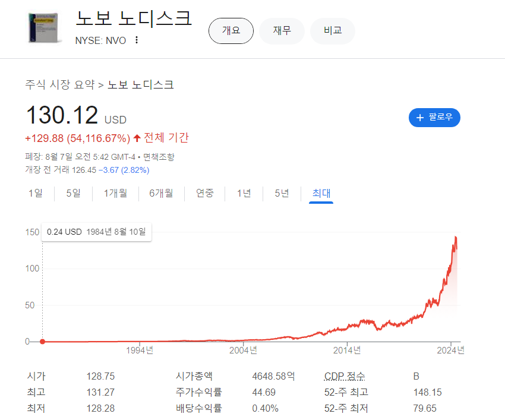505x420 pixels.
Task: Select the 6개월 time range
Action: [161, 193]
